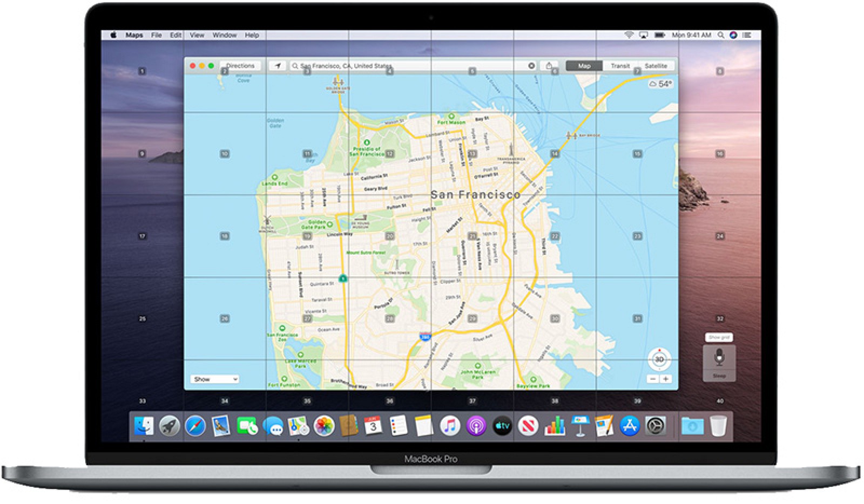Viewport: 864px width, 504px height.
Task: Open the Share button in Maps toolbar
Action: [x=549, y=66]
